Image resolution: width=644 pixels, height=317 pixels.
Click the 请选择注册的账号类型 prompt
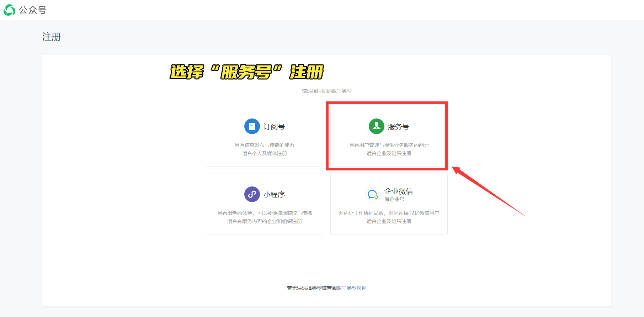tap(327, 91)
